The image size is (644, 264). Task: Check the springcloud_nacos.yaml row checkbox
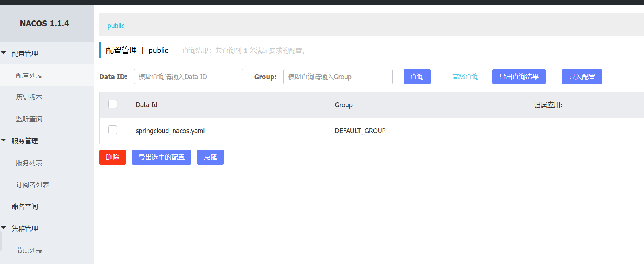[113, 130]
